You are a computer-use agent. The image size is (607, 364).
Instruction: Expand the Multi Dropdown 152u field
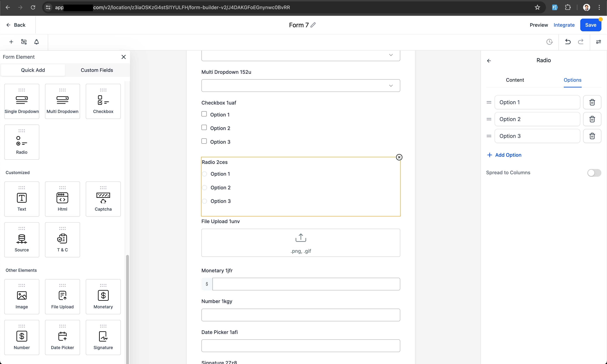[x=301, y=86]
